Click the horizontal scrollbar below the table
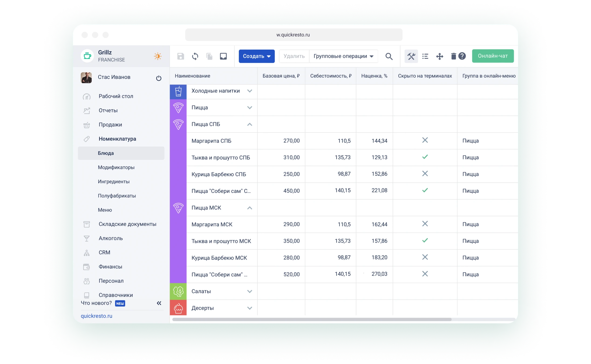The width and height of the screenshot is (591, 364). click(x=312, y=320)
